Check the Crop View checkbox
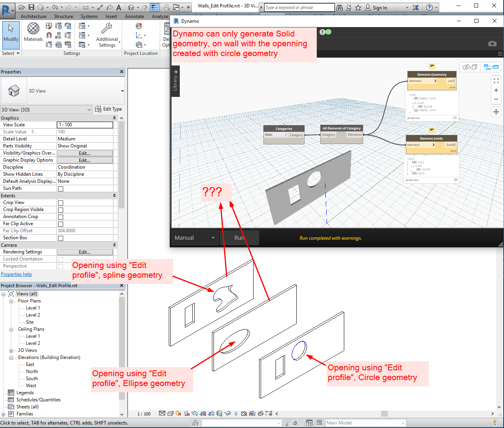The width and height of the screenshot is (504, 428). pos(61,203)
